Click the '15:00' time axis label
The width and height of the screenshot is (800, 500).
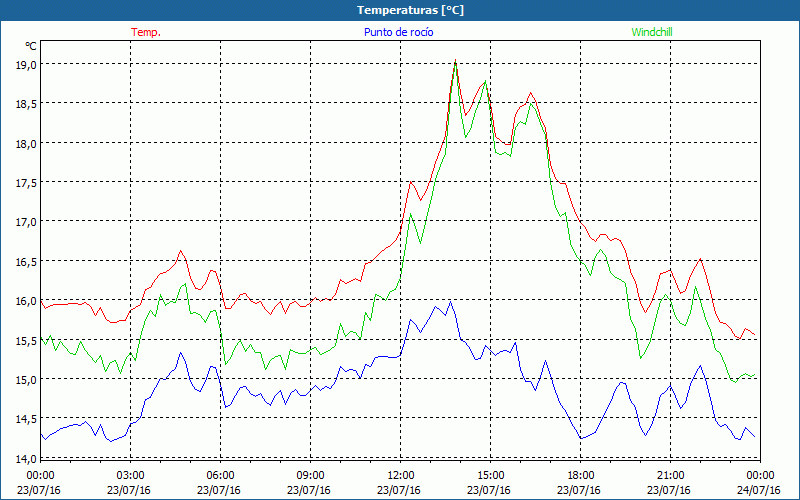(490, 476)
